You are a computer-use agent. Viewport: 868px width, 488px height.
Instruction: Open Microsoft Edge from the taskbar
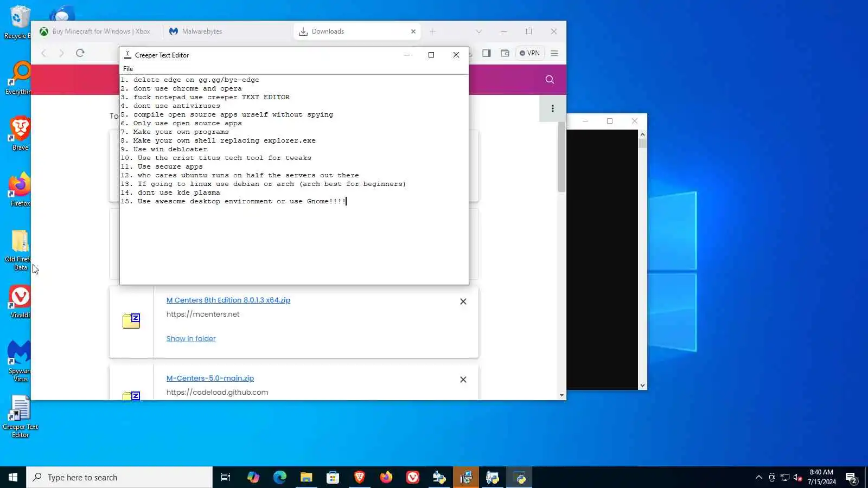280,477
